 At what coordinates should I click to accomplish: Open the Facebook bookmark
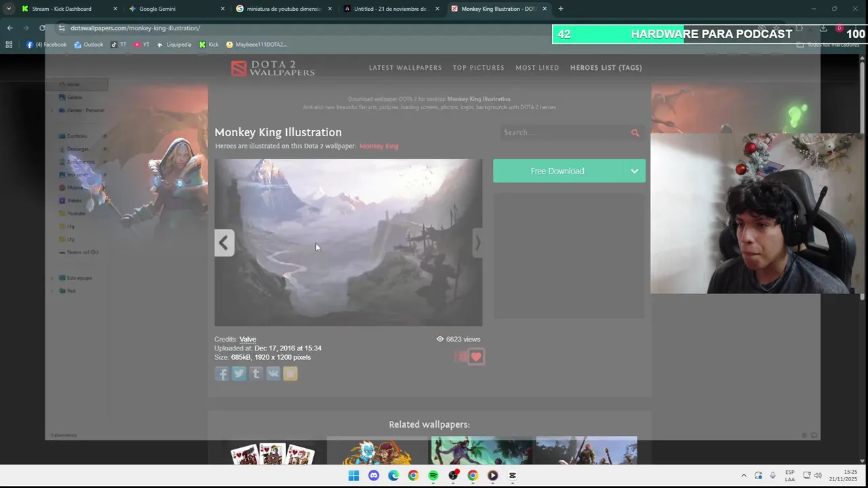(47, 45)
